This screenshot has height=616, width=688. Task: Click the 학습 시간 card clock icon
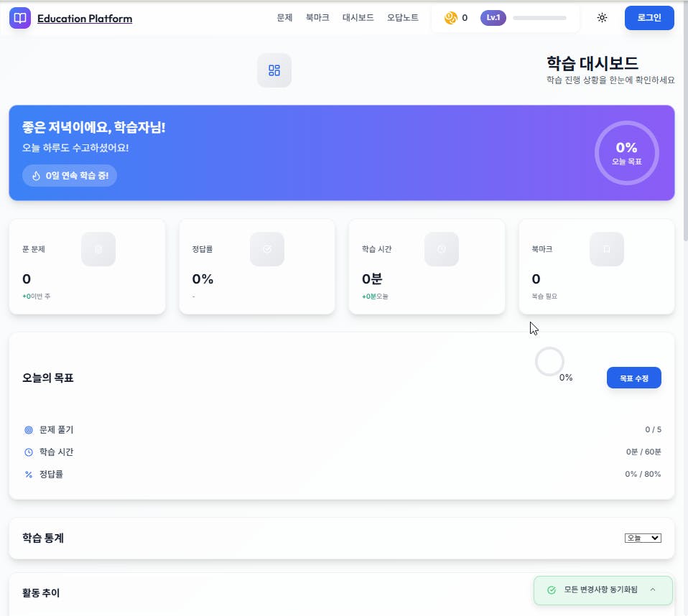point(442,249)
